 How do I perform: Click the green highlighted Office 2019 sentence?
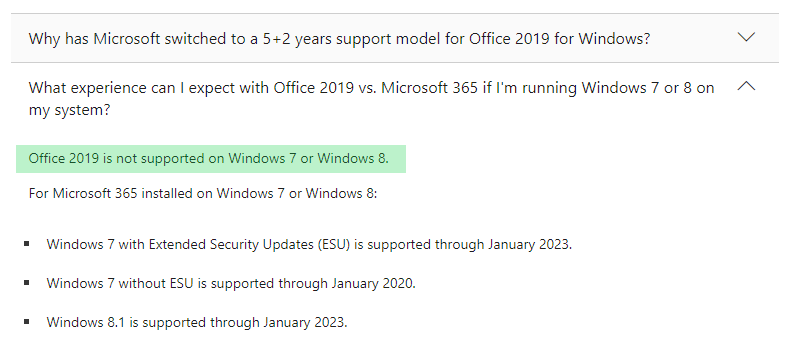click(x=211, y=159)
